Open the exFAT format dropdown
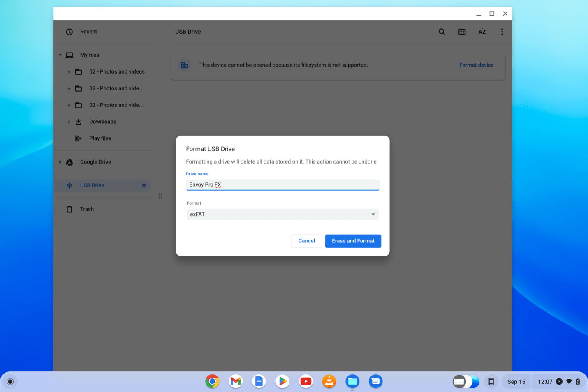 pyautogui.click(x=282, y=214)
